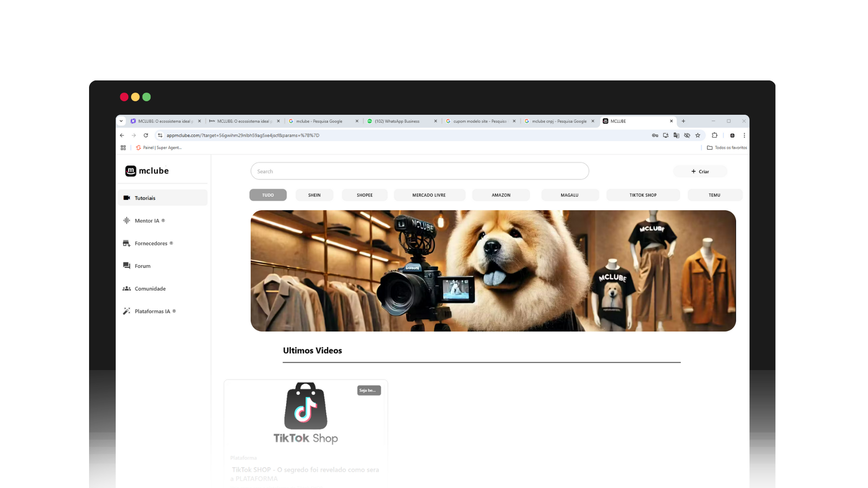Image resolution: width=868 pixels, height=488 pixels.
Task: Select the MAGALU filter
Action: click(570, 195)
